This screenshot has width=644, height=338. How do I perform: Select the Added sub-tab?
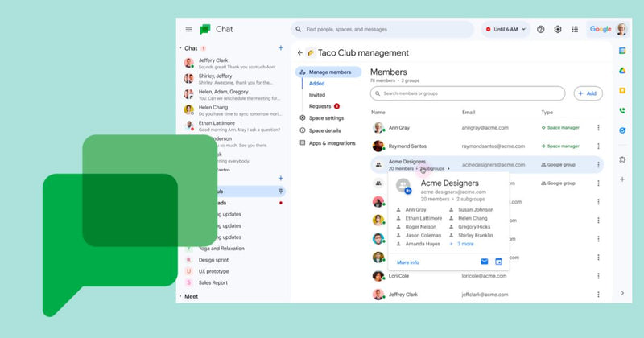316,84
